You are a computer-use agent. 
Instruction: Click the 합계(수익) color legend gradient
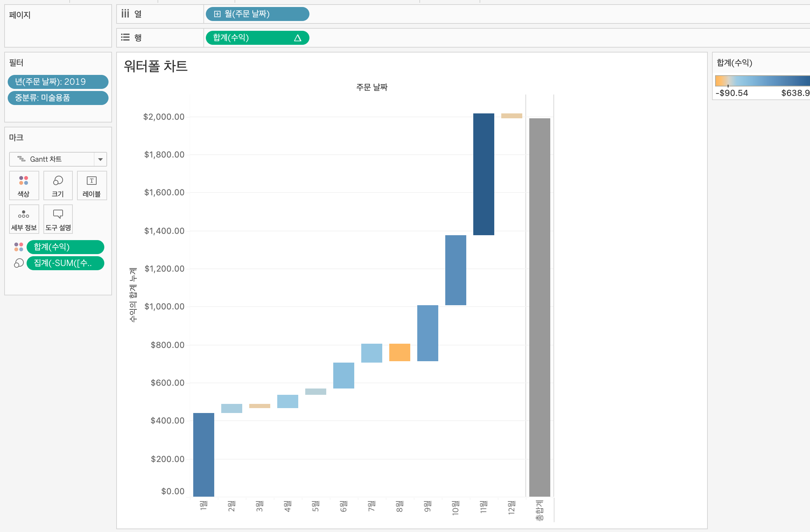pyautogui.click(x=762, y=81)
